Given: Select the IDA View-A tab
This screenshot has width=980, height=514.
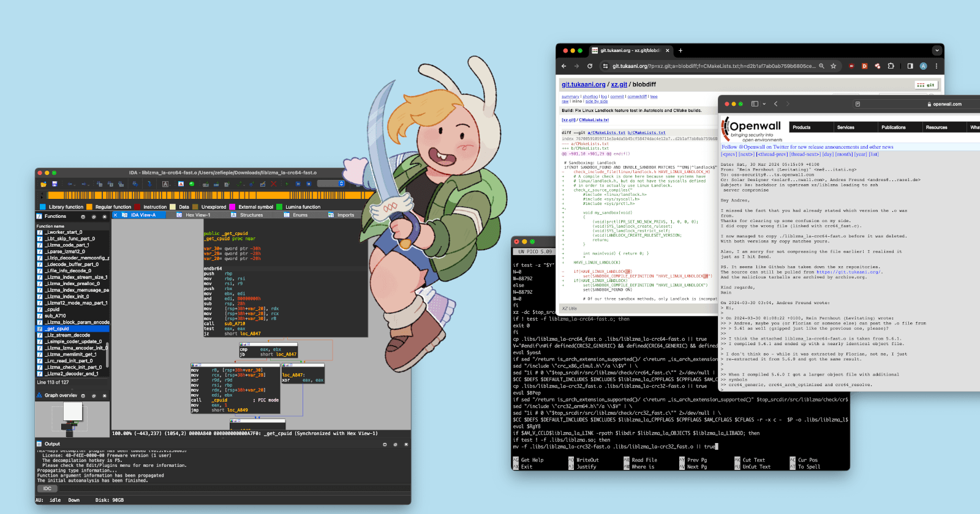Looking at the screenshot, I should pyautogui.click(x=139, y=215).
